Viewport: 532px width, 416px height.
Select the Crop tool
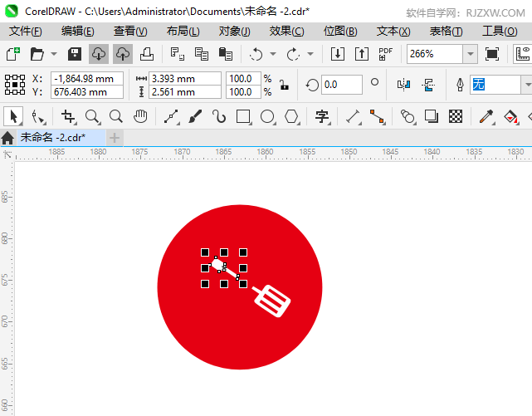(x=69, y=117)
